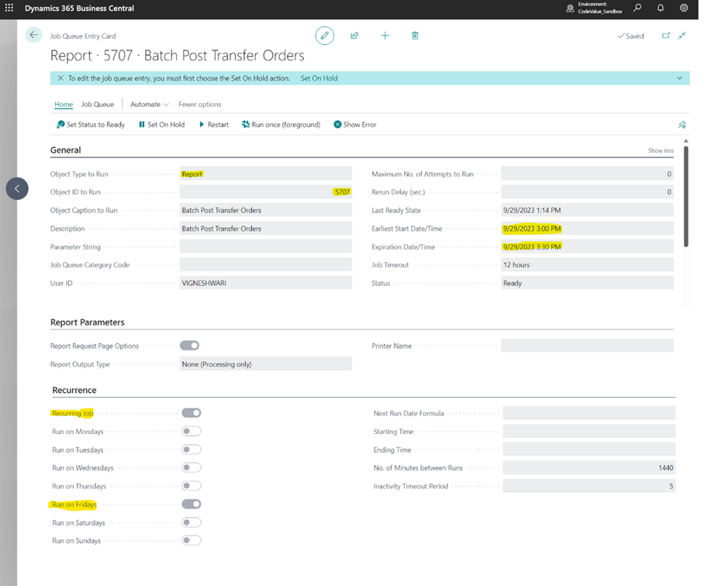Click the Show Error action
Viewport: 728px width, 586px height.
click(x=355, y=125)
